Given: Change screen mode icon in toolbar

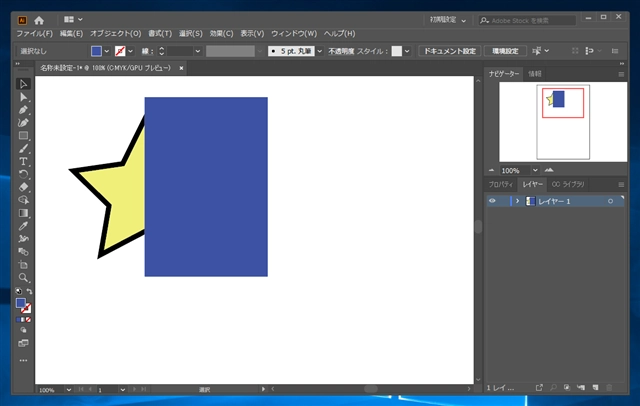Looking at the screenshot, I should 23,343.
